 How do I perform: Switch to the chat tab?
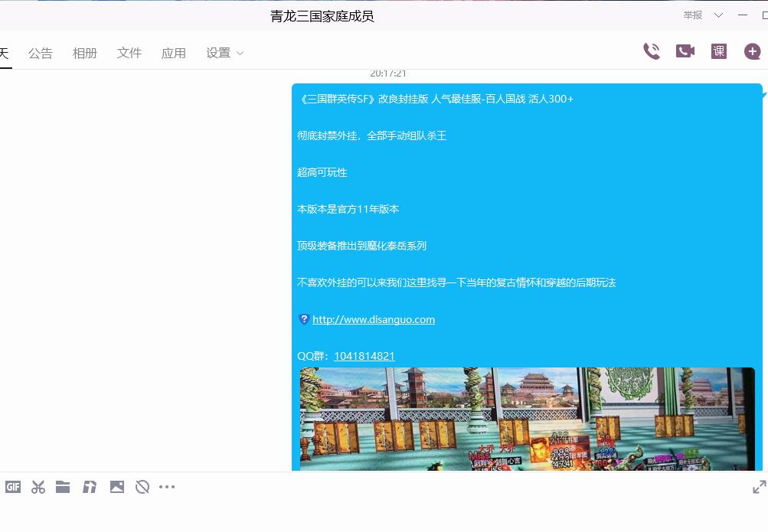coord(4,53)
